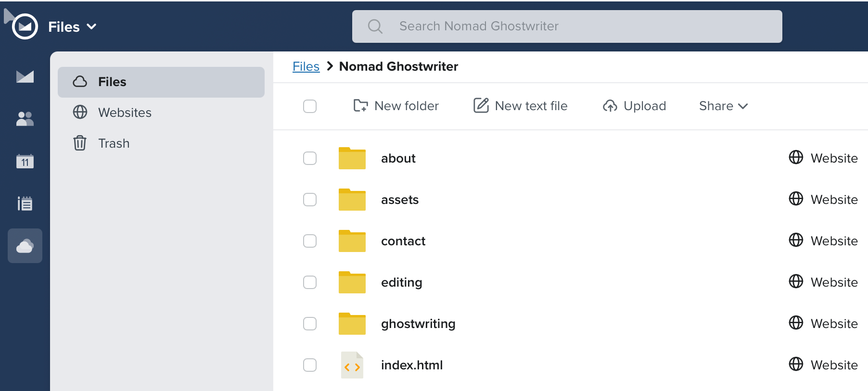Open the Share dropdown menu
The height and width of the screenshot is (391, 868).
(723, 106)
